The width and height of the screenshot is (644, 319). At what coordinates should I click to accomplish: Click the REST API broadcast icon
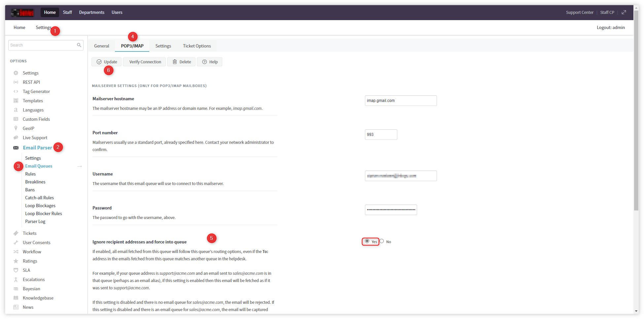click(16, 82)
